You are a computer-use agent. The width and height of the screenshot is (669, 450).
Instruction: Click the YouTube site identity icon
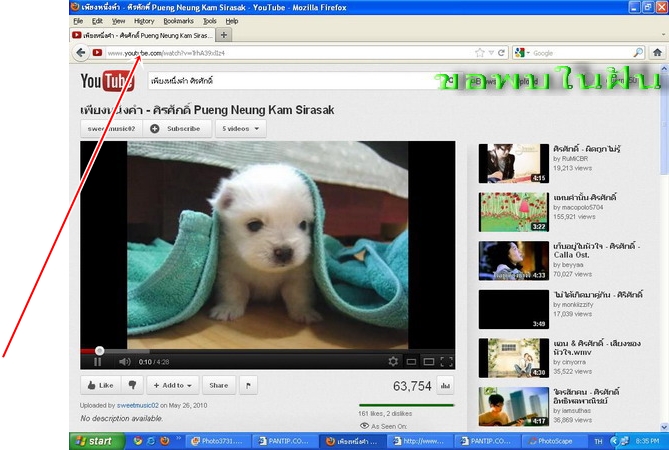tap(97, 53)
